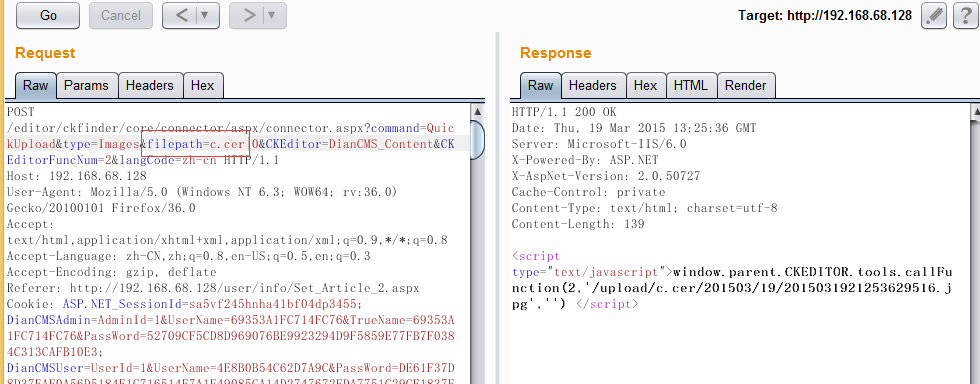Edit target with the pencil icon

tap(934, 16)
